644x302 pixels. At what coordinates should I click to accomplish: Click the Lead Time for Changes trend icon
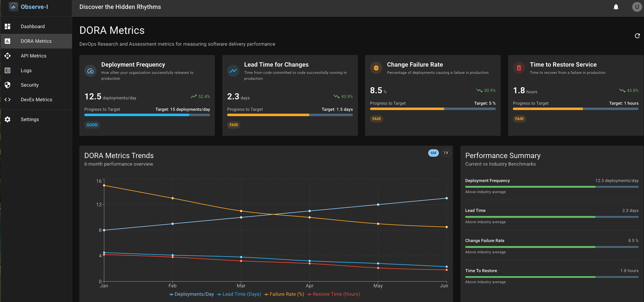[233, 71]
